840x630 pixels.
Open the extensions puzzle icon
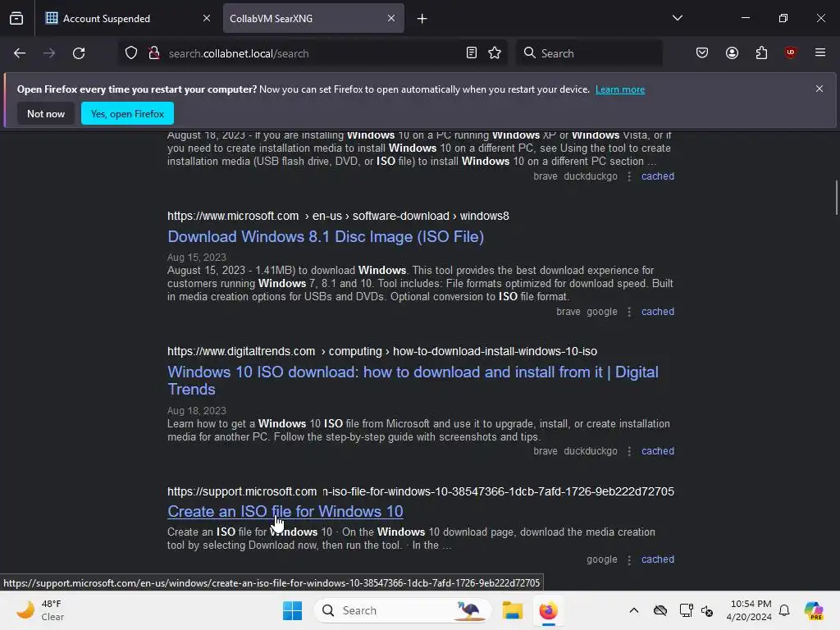761,53
